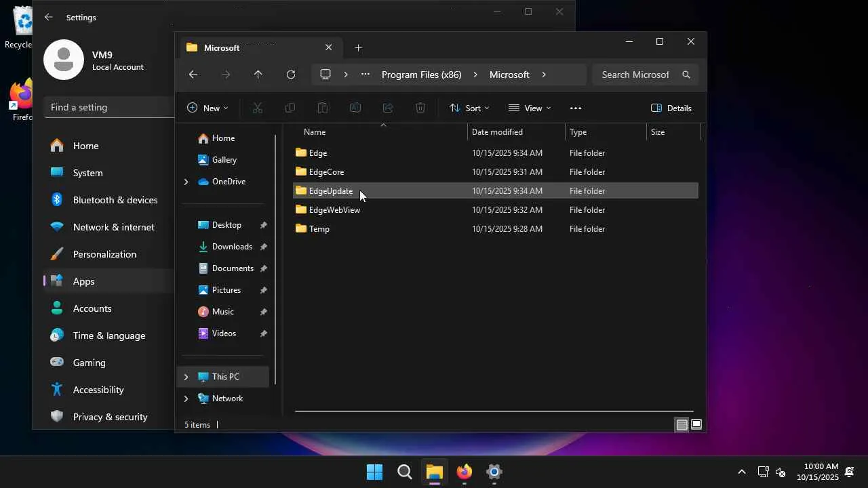Open Downloads quick access folder

[x=232, y=247]
